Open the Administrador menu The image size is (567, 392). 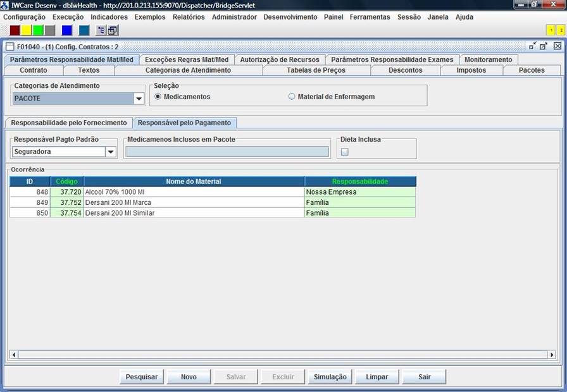[234, 17]
